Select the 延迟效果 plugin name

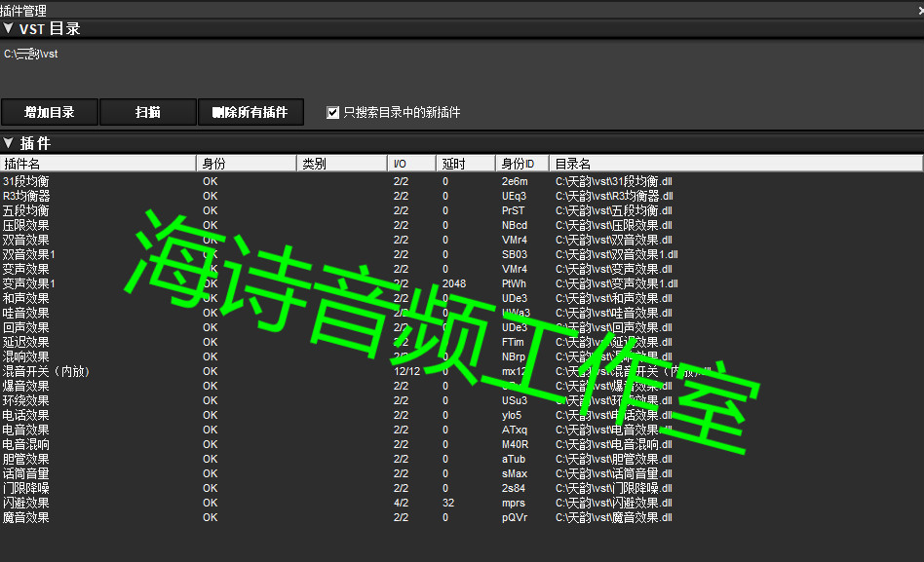26,342
